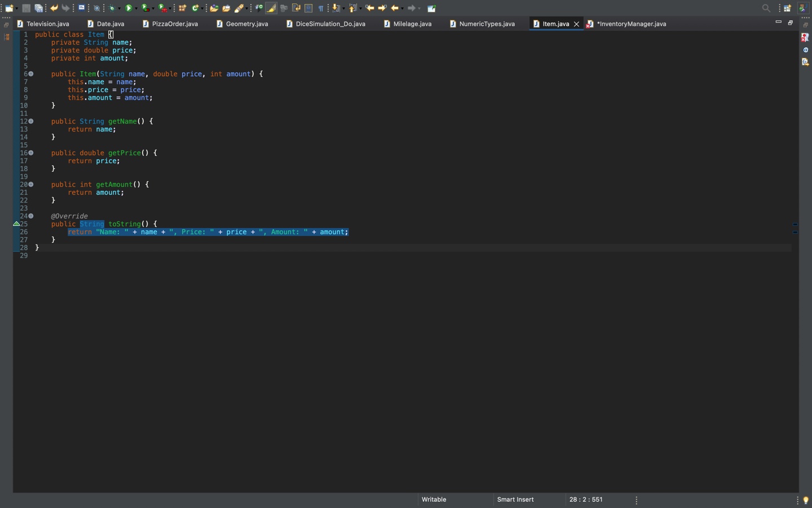Toggle Show Whitespace Characters

point(321,8)
